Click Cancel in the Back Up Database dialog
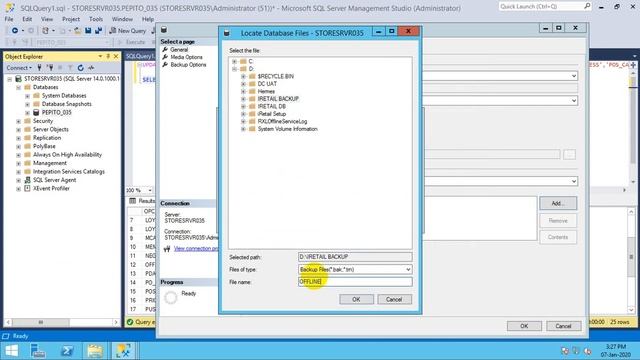Screen dimensions: 640x360 [563, 326]
